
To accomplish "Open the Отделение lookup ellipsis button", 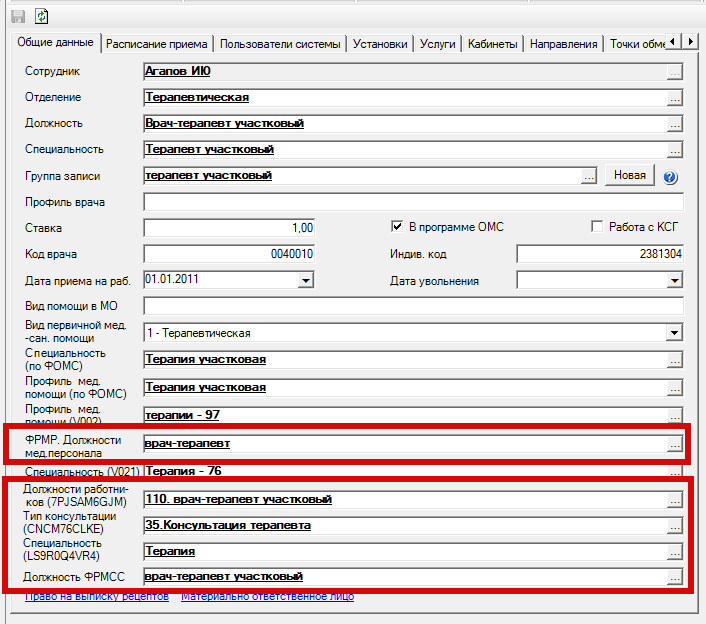I will click(x=675, y=98).
